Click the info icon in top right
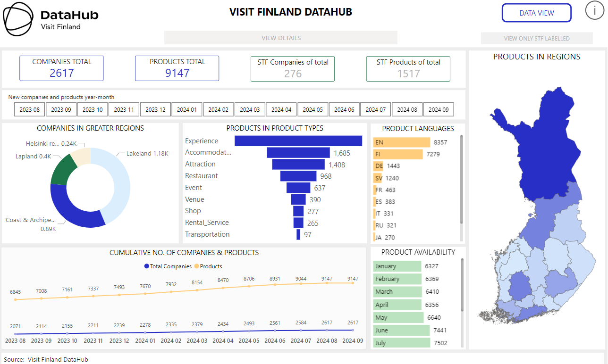 point(594,10)
